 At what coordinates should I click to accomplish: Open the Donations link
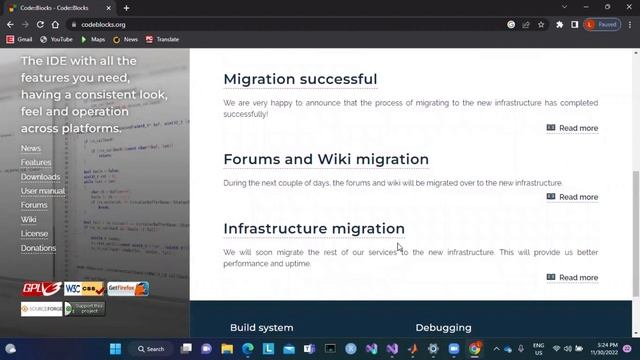click(38, 248)
